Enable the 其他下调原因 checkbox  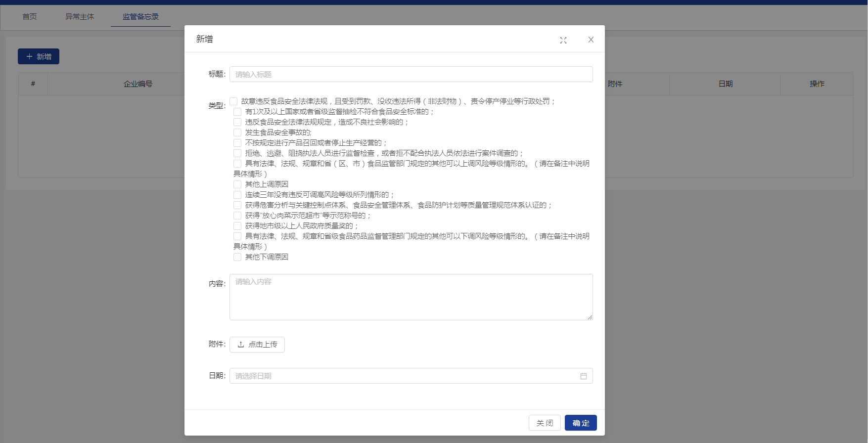coord(237,257)
